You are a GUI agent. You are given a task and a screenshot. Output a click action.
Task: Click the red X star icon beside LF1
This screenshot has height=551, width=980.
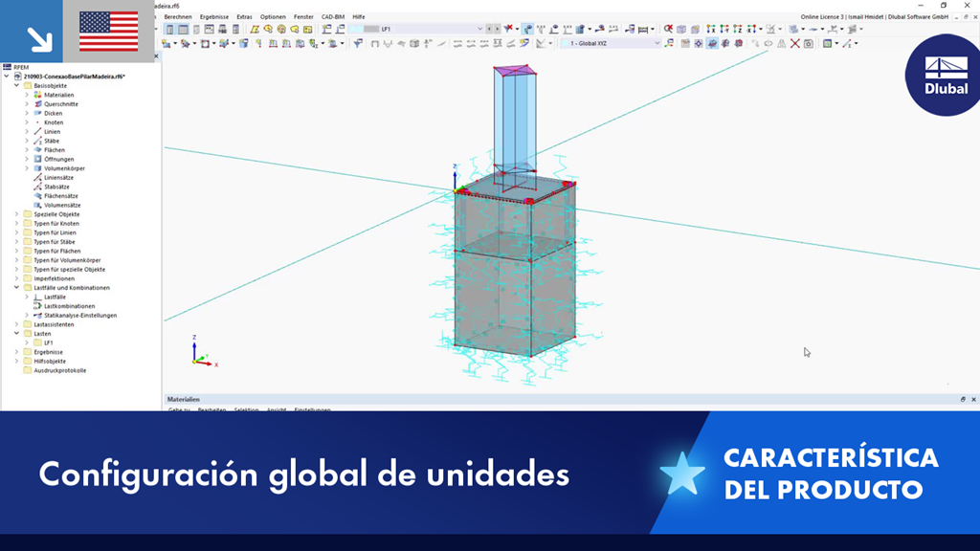[507, 29]
